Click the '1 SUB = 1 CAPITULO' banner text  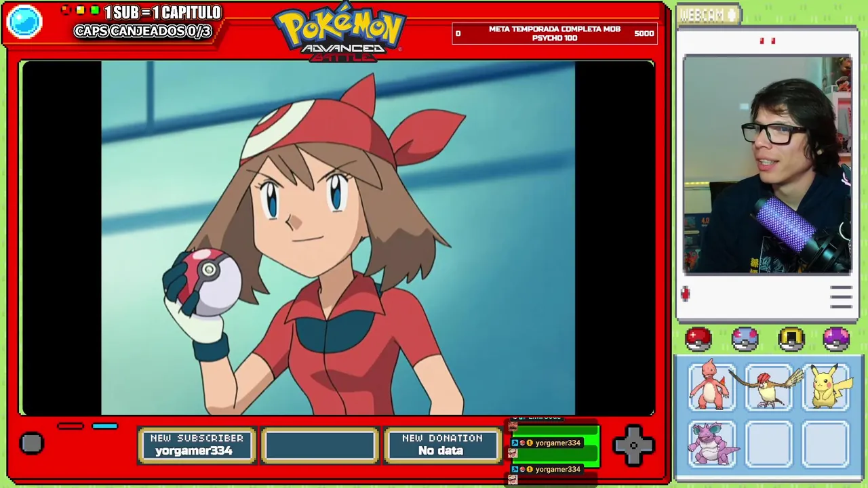[x=163, y=12]
